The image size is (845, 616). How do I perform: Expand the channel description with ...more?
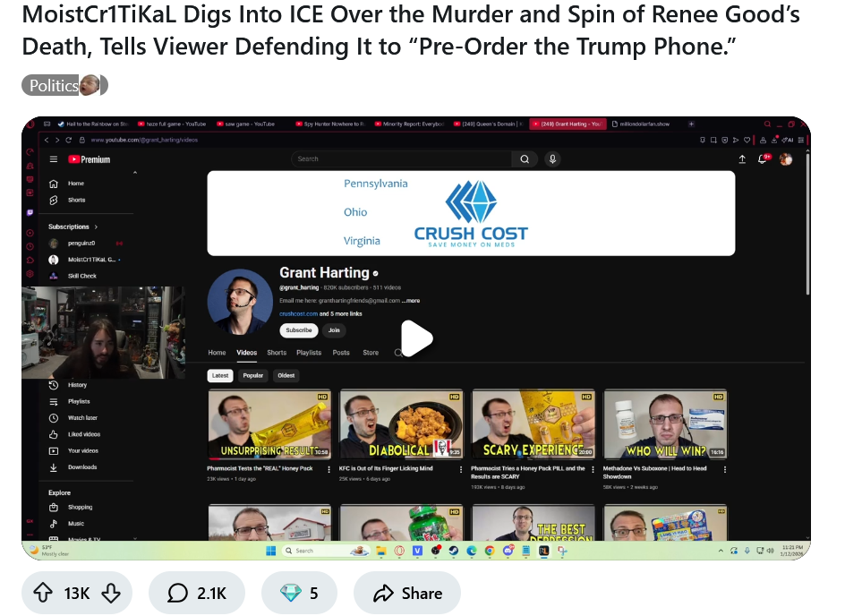coord(411,301)
